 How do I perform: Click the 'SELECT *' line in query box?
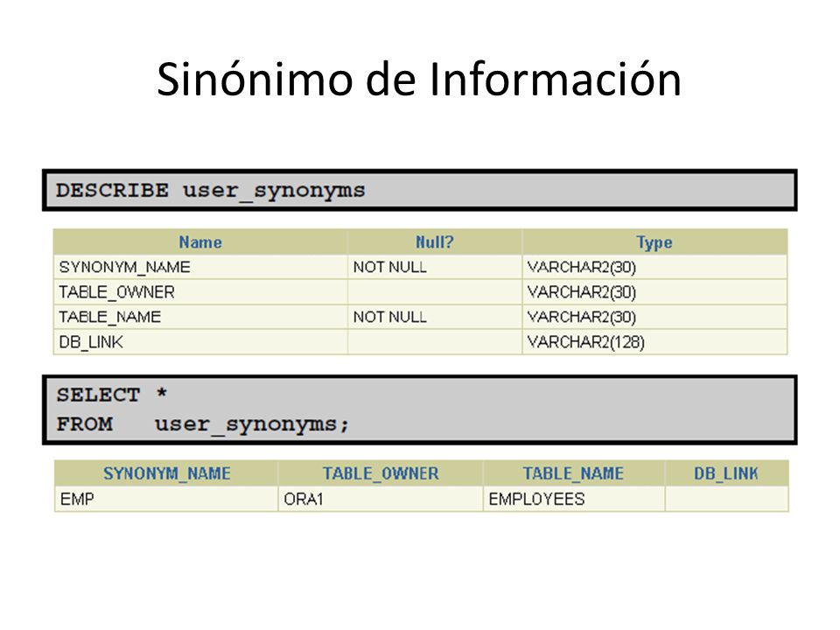pyautogui.click(x=112, y=395)
